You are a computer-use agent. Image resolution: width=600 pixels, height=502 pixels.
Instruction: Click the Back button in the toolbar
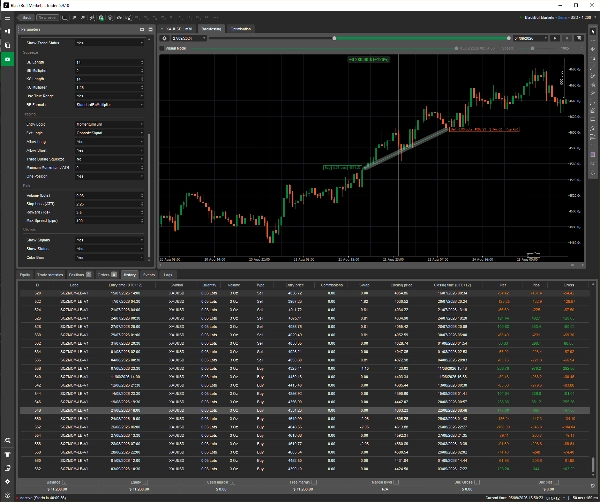(x=25, y=18)
